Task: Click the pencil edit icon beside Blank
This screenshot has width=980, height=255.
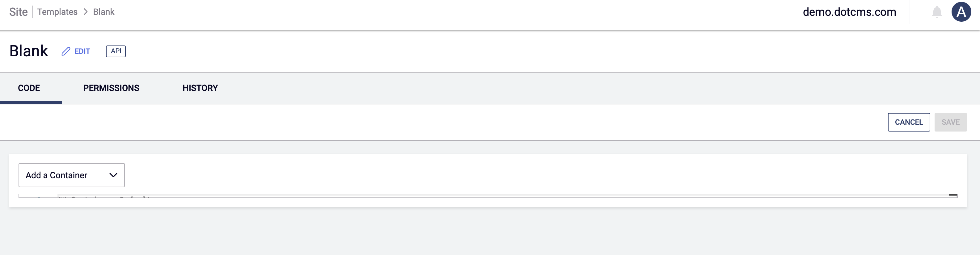Action: point(66,51)
